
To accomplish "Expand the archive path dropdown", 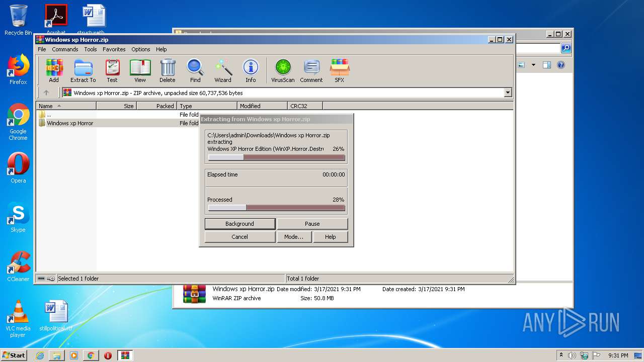I will click(508, 93).
